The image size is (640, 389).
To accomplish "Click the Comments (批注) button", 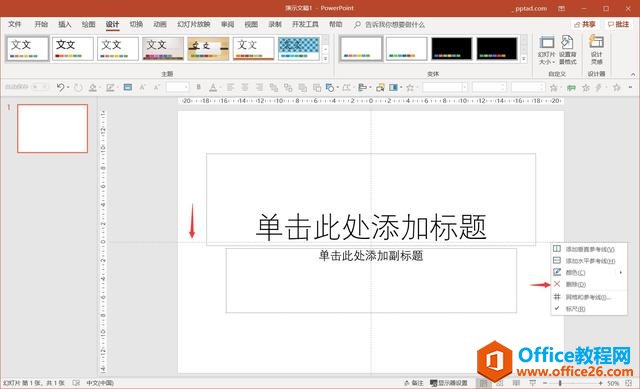I will click(x=618, y=24).
